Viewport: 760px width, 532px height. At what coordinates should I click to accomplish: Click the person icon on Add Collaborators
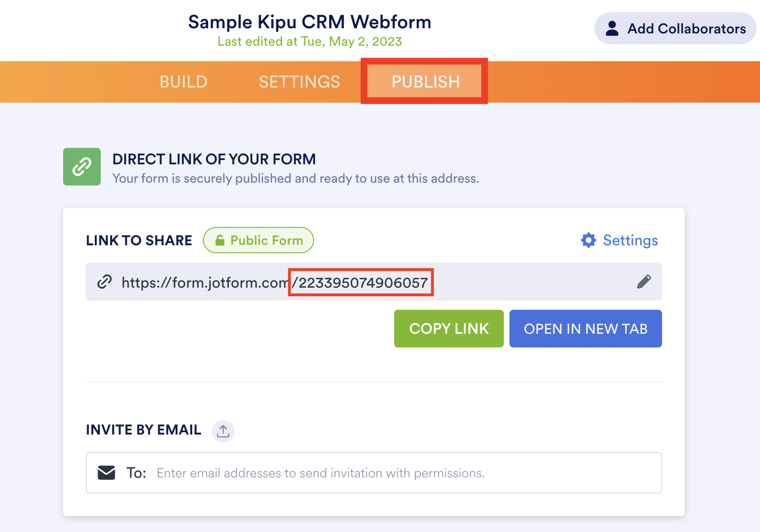pos(612,28)
